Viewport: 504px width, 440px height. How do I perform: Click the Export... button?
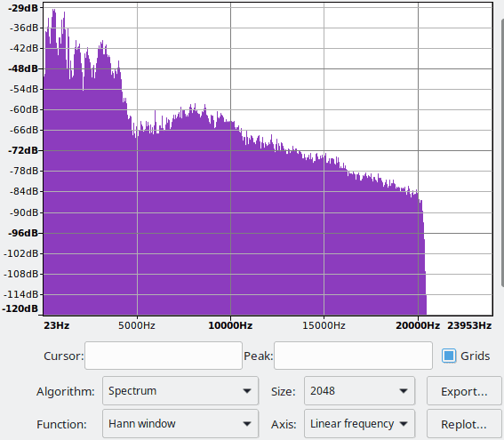[x=464, y=391]
